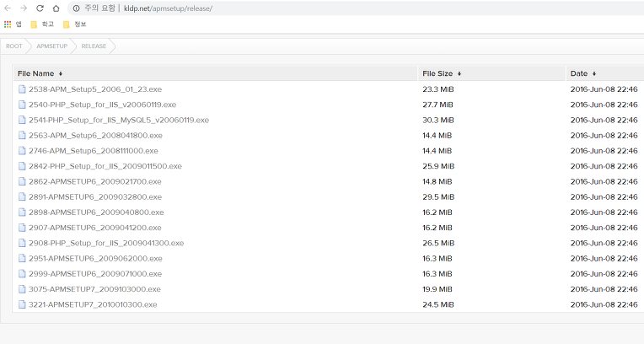Image resolution: width=644 pixels, height=344 pixels.
Task: Open the 학교 bookmark folder
Action: tap(42, 24)
